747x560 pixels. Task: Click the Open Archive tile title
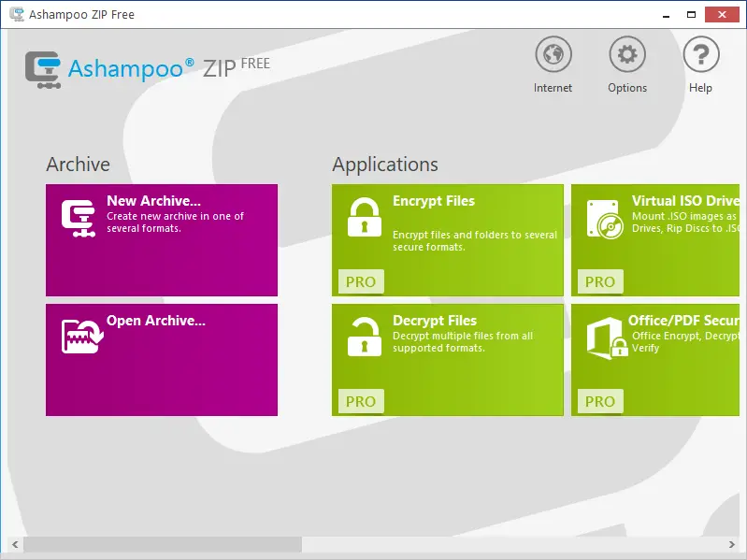coord(156,321)
